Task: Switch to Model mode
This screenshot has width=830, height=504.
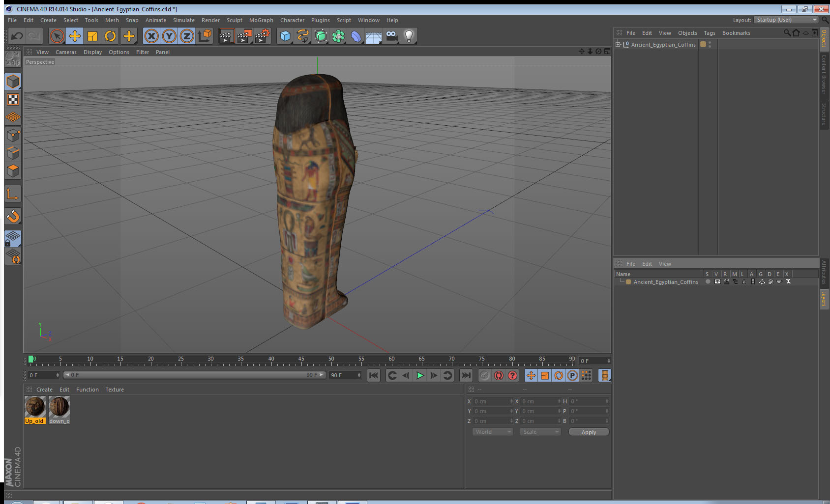Action: [x=13, y=82]
